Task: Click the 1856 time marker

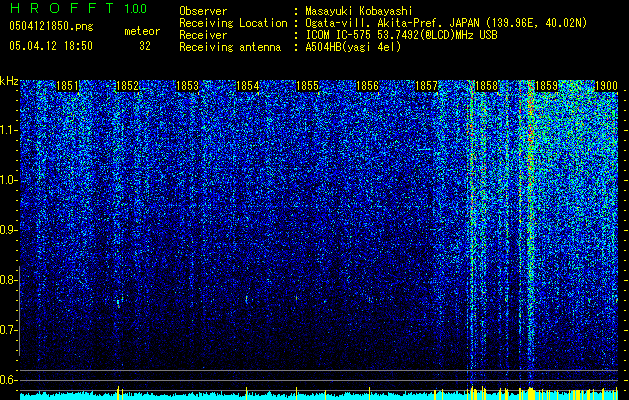Action: 367,86
